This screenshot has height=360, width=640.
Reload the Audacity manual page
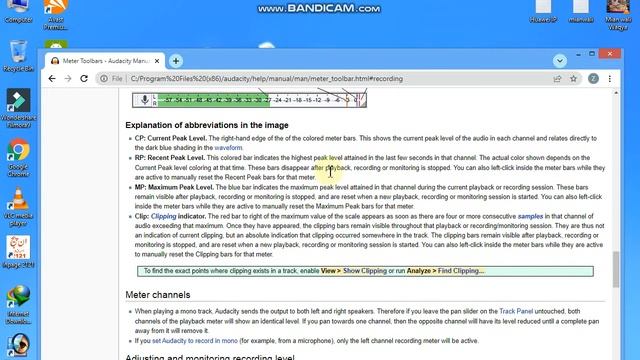point(84,78)
